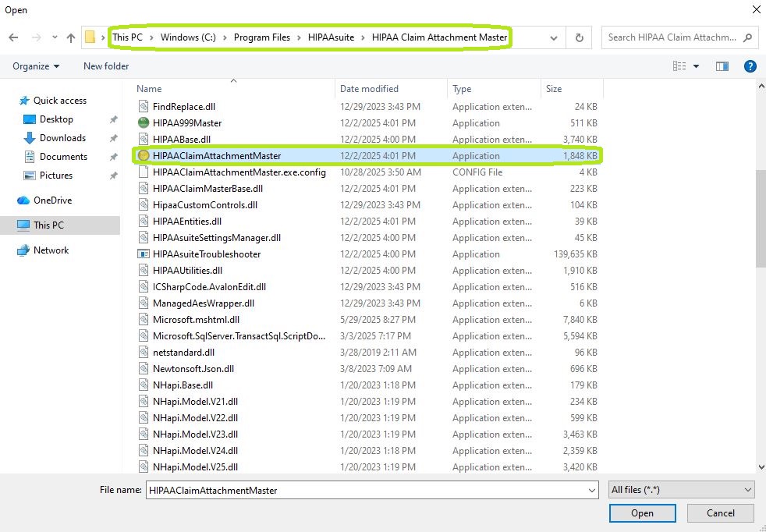Screen dimensions: 766x532
Task: Select Microsoft.mshtml.dll file
Action: [x=196, y=320]
